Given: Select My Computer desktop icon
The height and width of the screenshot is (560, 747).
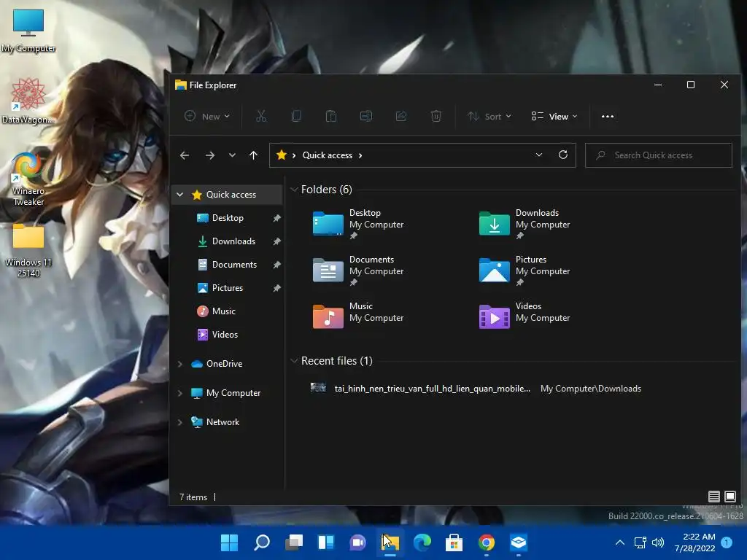Looking at the screenshot, I should [28, 31].
